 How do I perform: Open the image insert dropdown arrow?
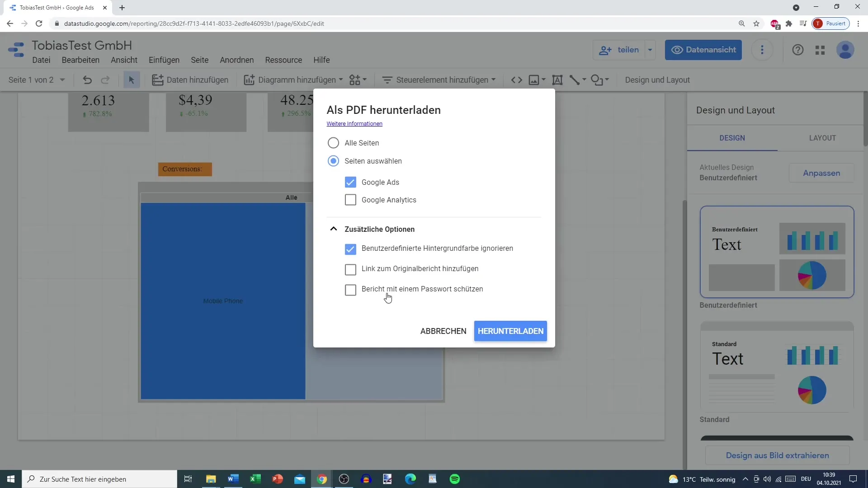click(x=544, y=80)
